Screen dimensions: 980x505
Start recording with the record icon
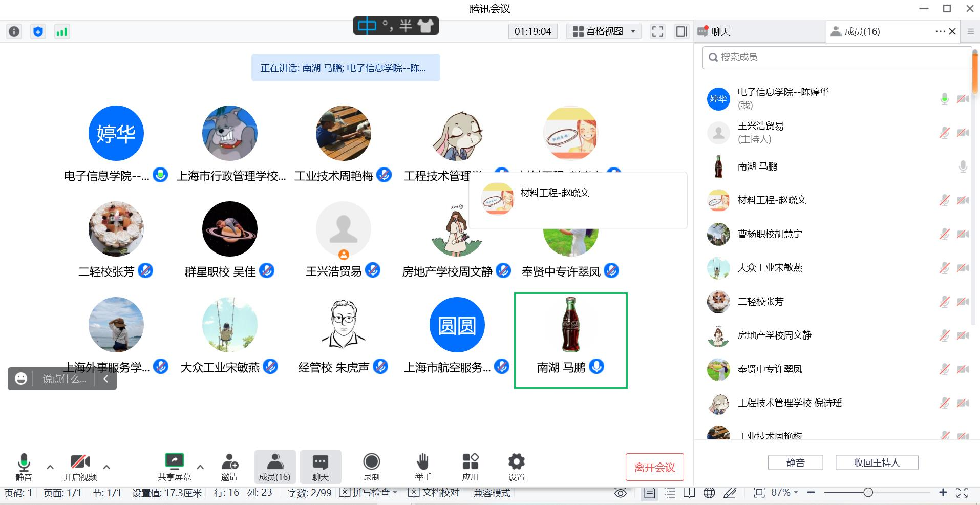click(x=371, y=462)
